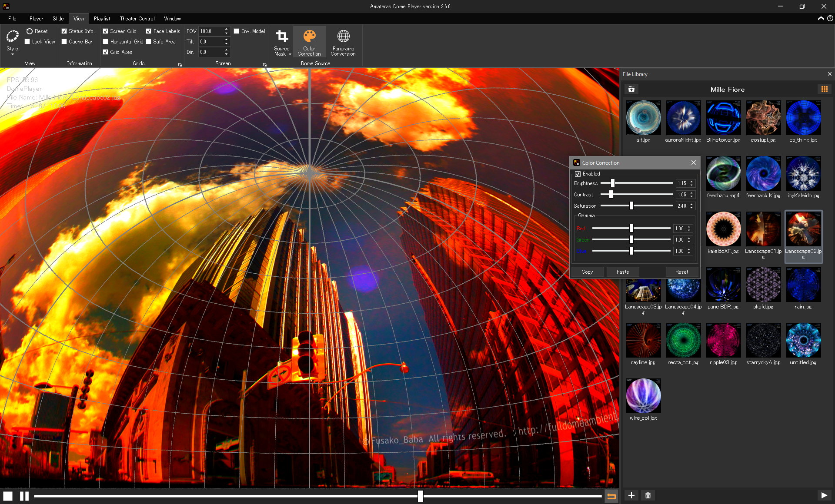Switch to the Playlist tab
The height and width of the screenshot is (504, 835).
click(x=102, y=19)
